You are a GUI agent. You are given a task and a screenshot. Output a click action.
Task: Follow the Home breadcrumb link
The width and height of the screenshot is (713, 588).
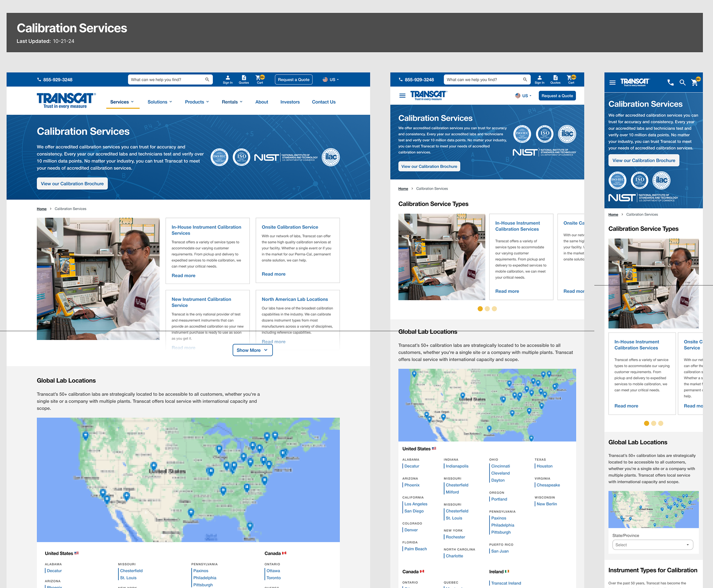click(42, 209)
